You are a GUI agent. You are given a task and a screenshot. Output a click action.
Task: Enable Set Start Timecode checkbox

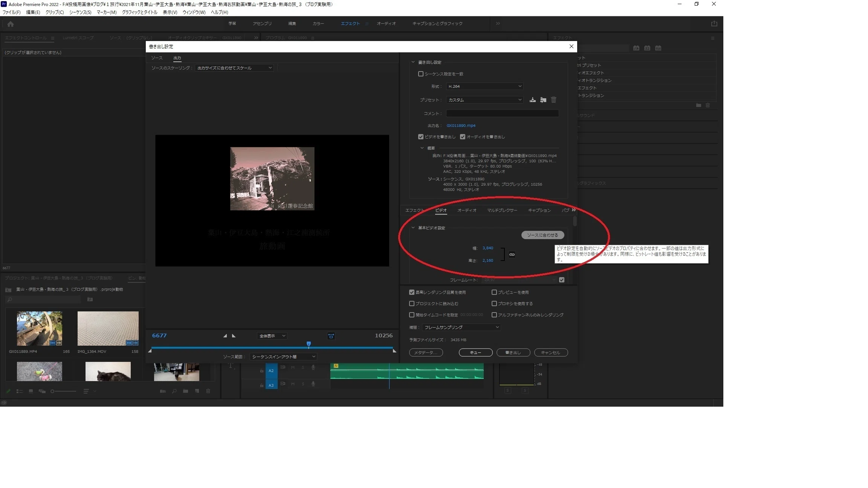pos(412,315)
